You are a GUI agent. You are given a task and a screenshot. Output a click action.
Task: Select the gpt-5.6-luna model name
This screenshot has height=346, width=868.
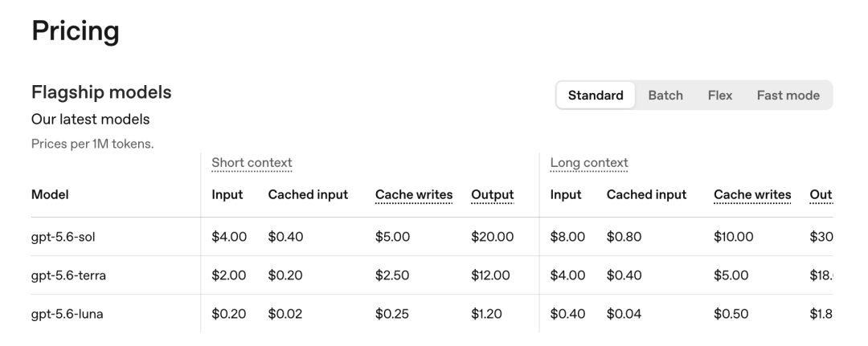pos(67,314)
